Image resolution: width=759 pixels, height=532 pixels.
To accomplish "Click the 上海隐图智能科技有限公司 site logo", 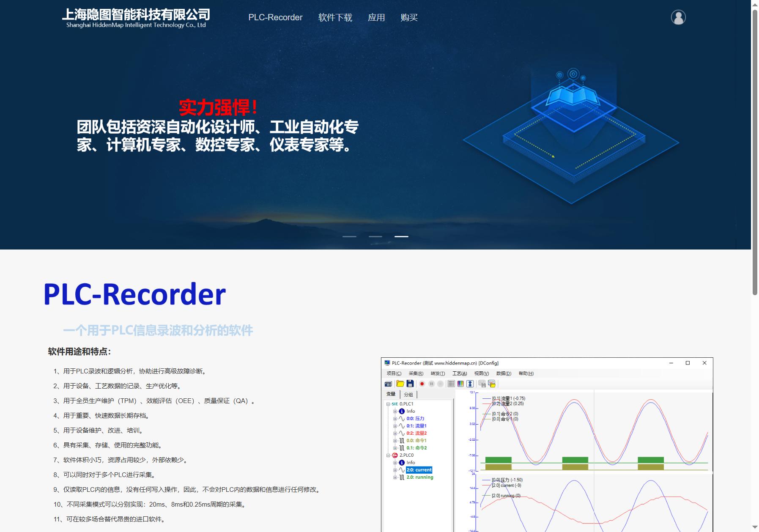I will click(136, 18).
